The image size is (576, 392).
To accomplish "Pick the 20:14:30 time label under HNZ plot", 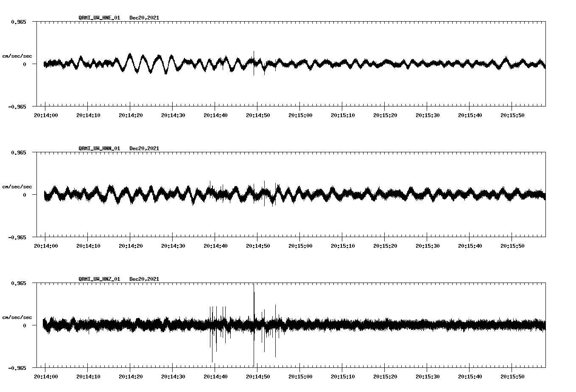I will 173,377.
